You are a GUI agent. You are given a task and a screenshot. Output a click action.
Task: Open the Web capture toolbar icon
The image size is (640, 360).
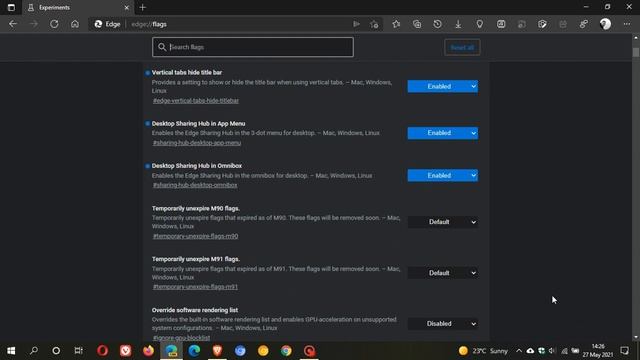coord(501,24)
